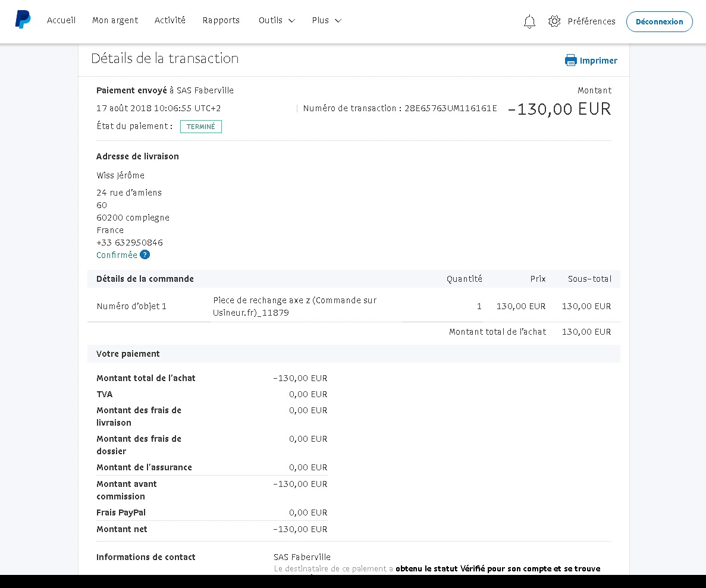Image resolution: width=706 pixels, height=588 pixels.
Task: Expand the Outils dropdown chevron
Action: (x=292, y=21)
